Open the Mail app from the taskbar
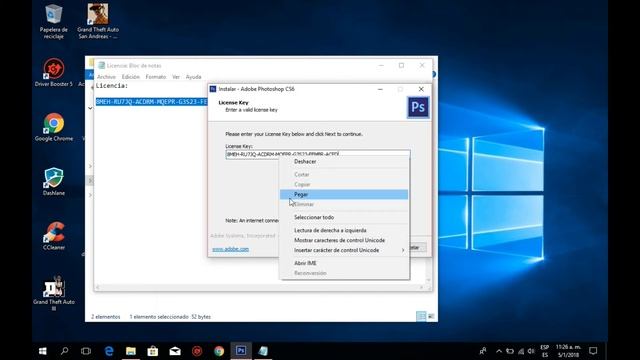 coord(175,351)
